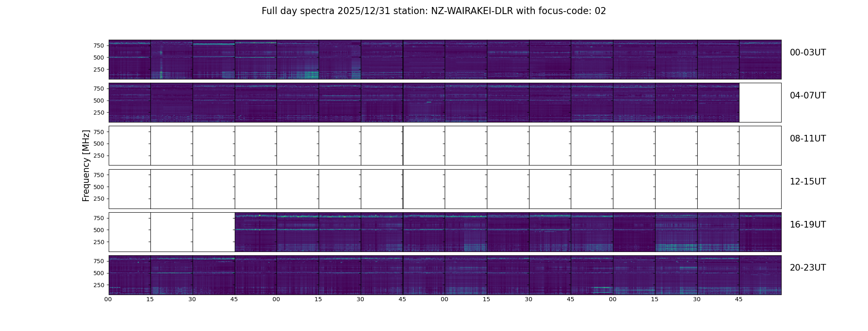Click the '750' tick label of the 00-03UT row
The width and height of the screenshot is (868, 331).
pos(98,46)
